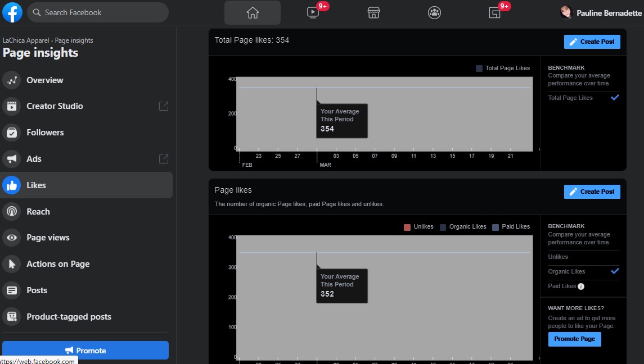This screenshot has height=364, width=644.
Task: Click the FEB month label on top chart
Action: [x=247, y=165]
